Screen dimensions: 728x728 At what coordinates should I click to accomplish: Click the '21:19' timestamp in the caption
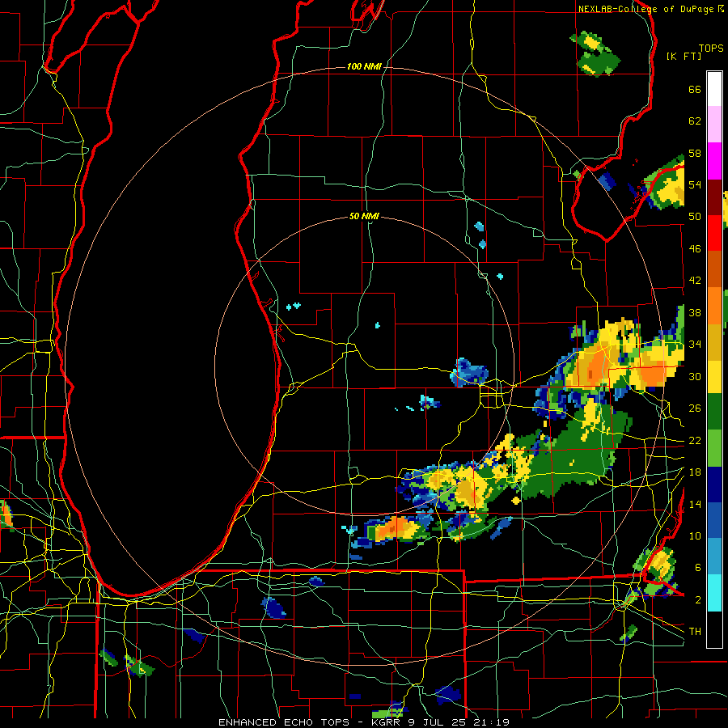[492, 722]
